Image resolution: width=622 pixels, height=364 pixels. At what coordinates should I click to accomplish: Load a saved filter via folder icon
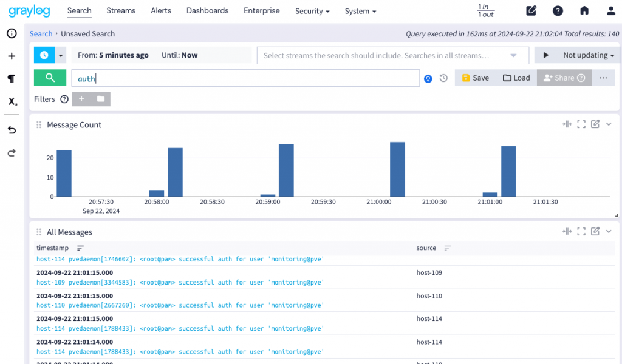[101, 99]
